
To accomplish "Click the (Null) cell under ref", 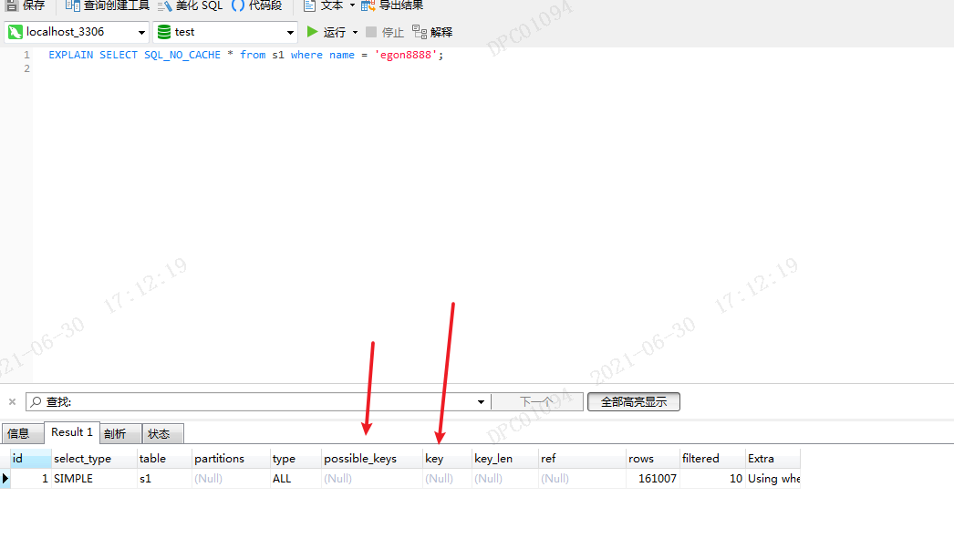I will [582, 479].
